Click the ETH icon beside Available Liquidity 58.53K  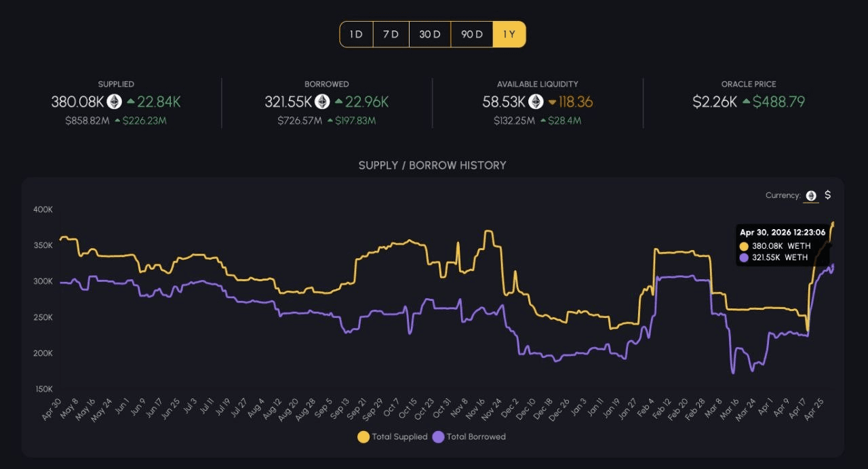(536, 102)
